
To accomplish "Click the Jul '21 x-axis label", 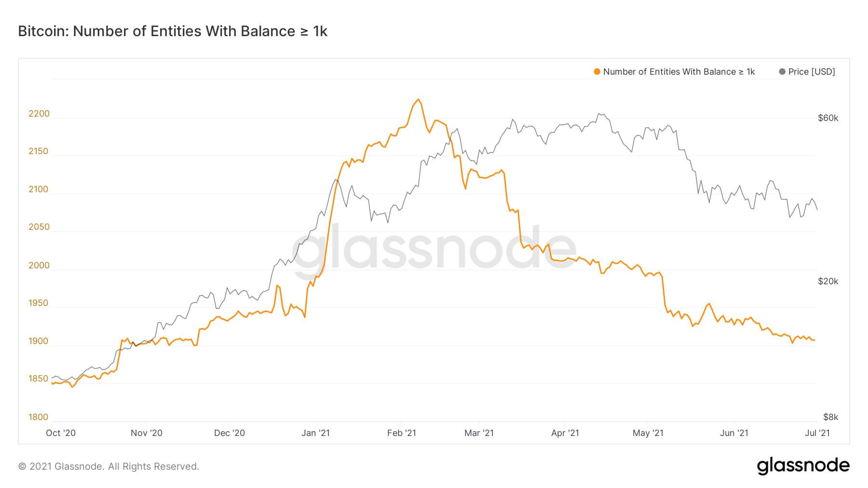I will (817, 433).
